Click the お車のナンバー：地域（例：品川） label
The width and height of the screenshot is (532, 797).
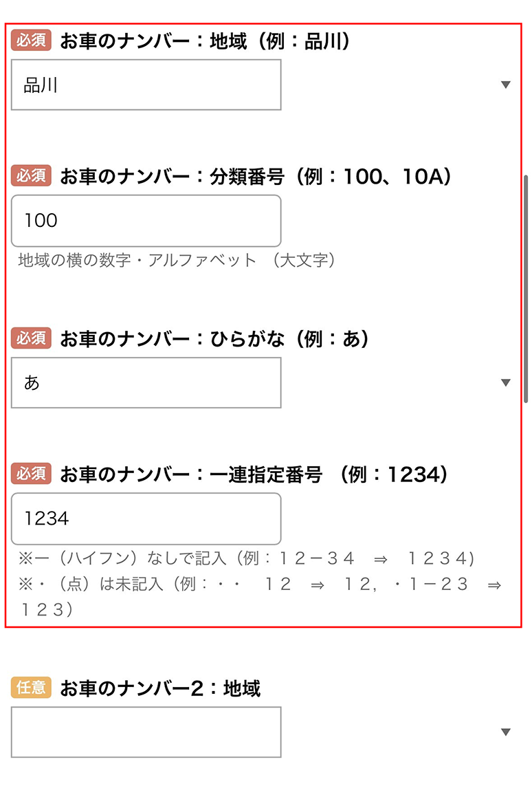pyautogui.click(x=205, y=42)
